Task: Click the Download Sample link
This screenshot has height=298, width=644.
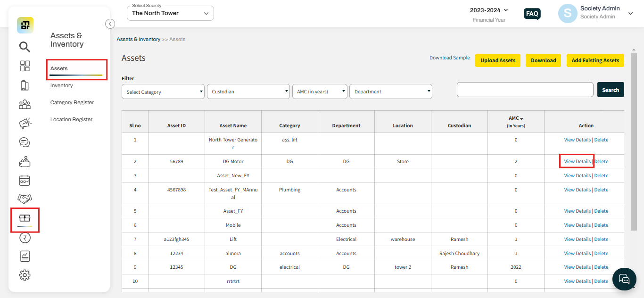Action: 449,58
